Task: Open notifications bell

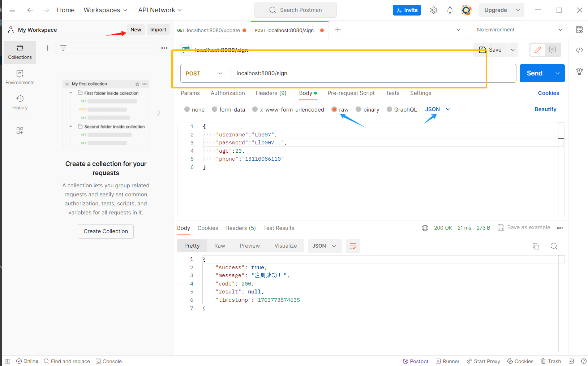Action: [x=450, y=10]
